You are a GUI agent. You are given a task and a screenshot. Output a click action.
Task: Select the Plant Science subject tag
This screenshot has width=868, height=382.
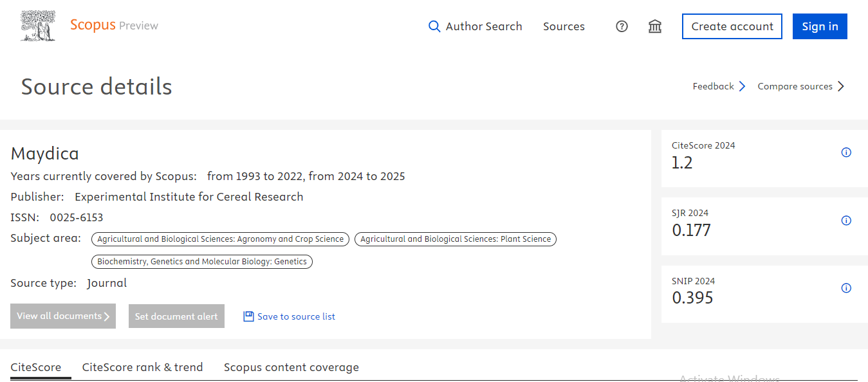(456, 239)
